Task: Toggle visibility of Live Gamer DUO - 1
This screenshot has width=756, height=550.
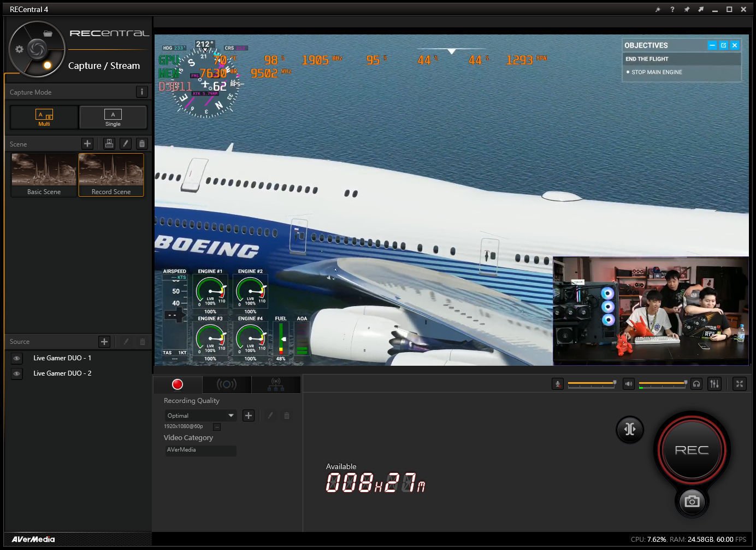Action: (17, 358)
